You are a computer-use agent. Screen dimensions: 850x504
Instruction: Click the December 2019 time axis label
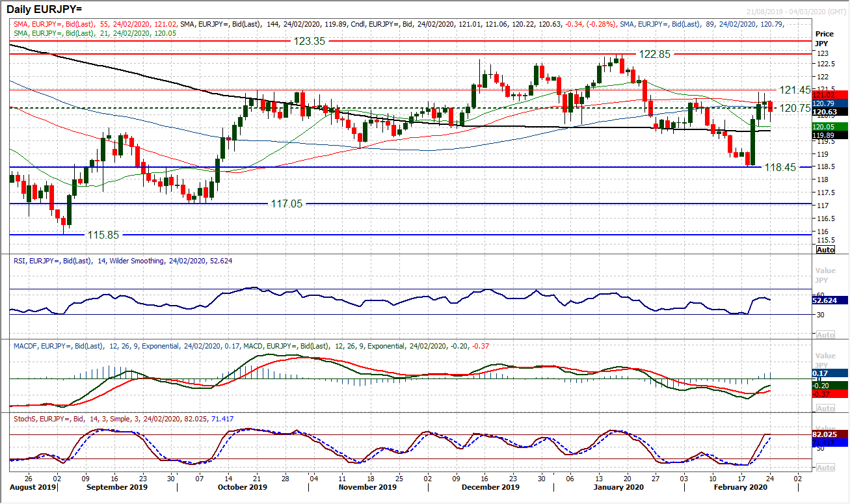point(490,487)
